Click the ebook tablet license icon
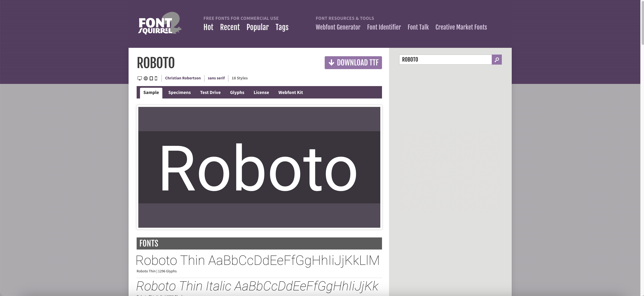644x296 pixels. (x=151, y=78)
